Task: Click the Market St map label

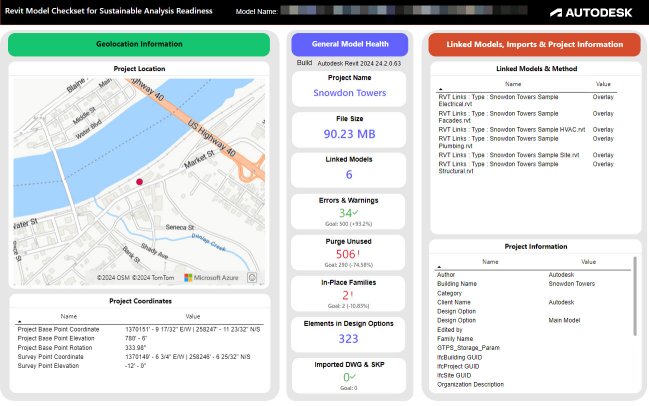Action: click(200, 159)
